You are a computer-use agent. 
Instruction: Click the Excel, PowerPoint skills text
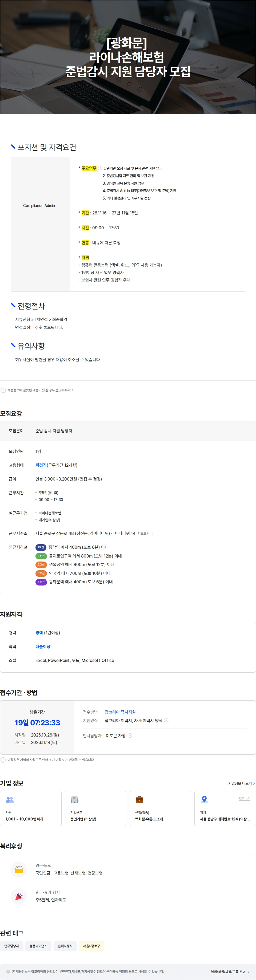(75, 660)
